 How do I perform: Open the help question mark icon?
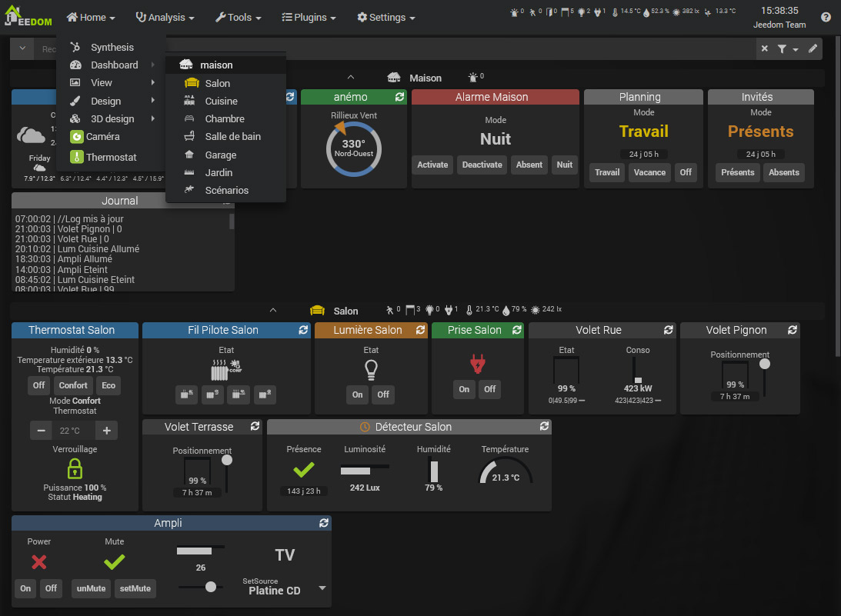pyautogui.click(x=826, y=17)
